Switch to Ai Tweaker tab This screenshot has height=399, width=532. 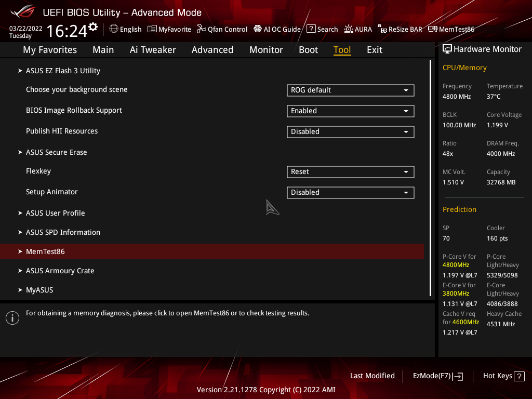tap(153, 50)
